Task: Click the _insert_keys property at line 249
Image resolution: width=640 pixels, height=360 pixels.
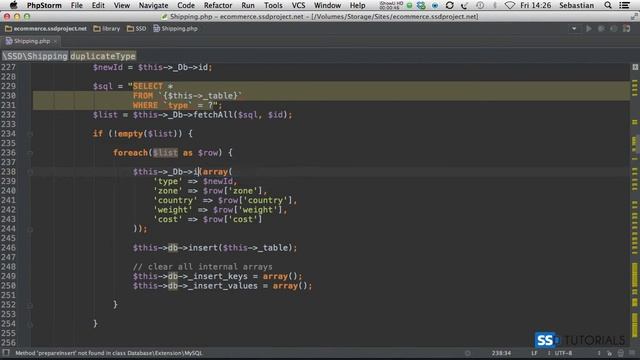Action: [x=218, y=276]
